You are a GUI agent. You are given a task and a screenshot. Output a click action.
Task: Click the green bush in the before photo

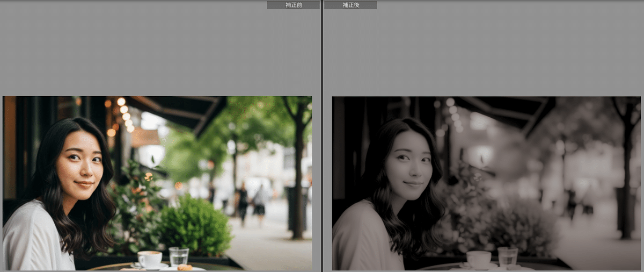[x=196, y=226]
